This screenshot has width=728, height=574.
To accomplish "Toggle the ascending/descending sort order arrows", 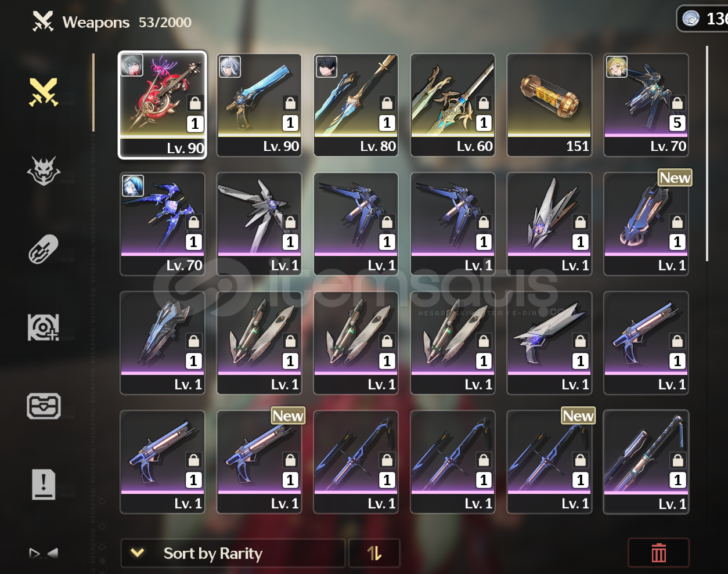I will pos(374,553).
